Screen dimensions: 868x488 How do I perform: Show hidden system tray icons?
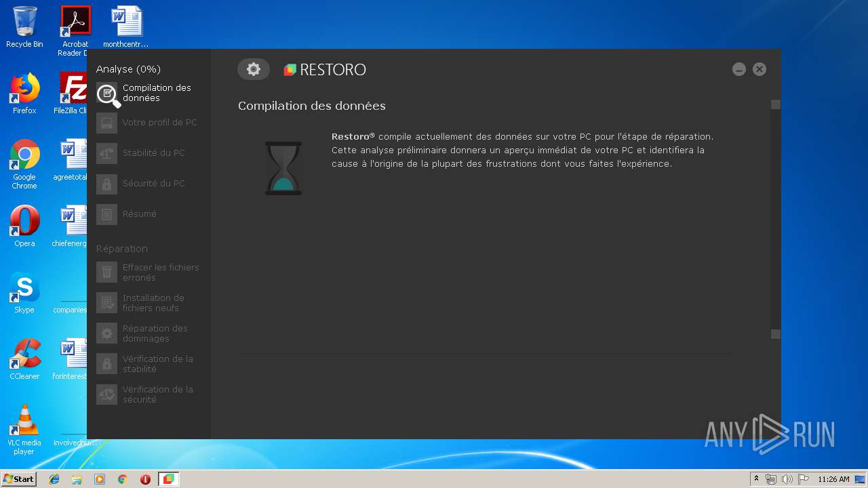coord(756,479)
